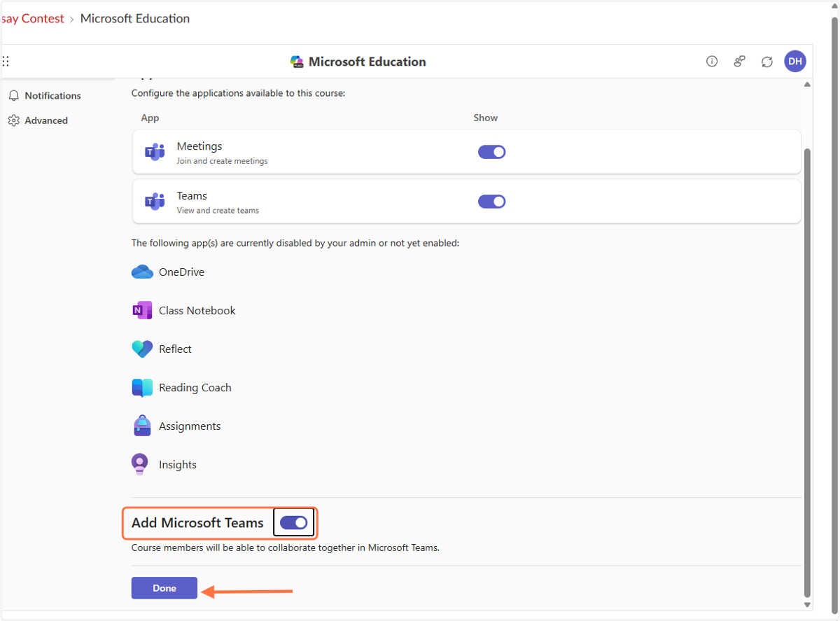Screen dimensions: 840x621
Task: Toggle the Teams app Show switch
Action: click(x=491, y=202)
